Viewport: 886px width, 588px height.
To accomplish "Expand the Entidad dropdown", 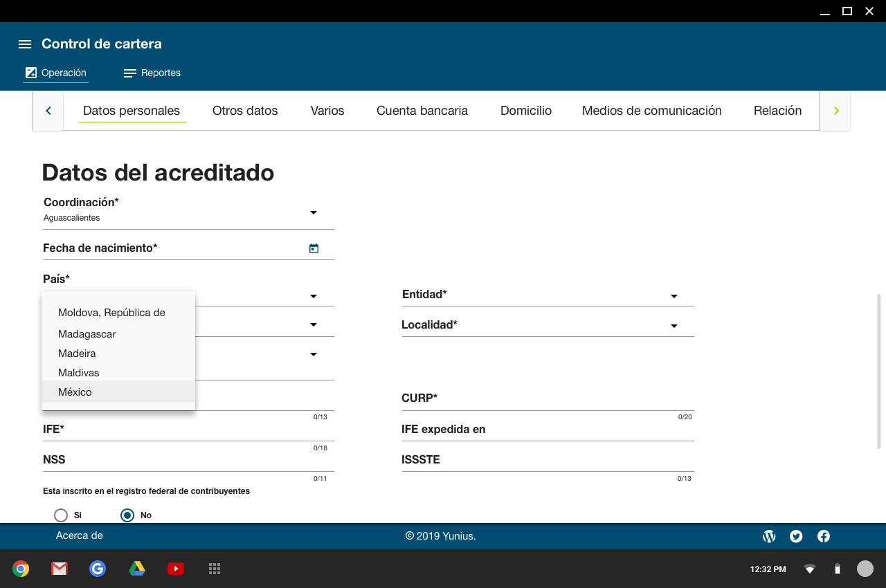I will pos(673,296).
